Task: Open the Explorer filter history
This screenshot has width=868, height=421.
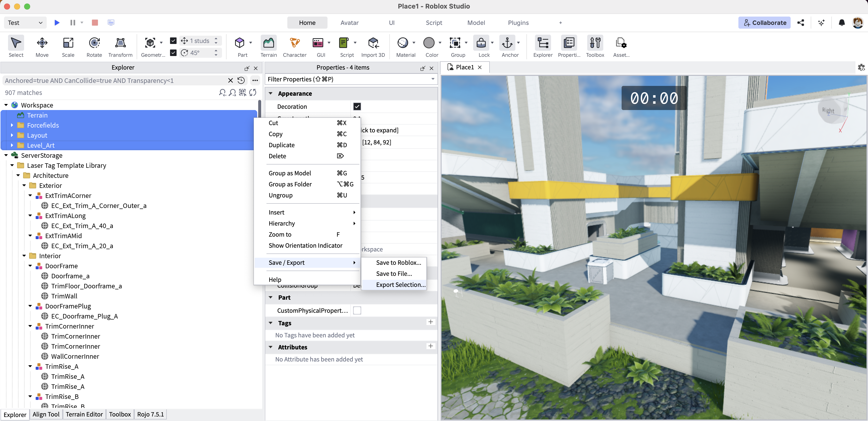Action: click(x=241, y=80)
